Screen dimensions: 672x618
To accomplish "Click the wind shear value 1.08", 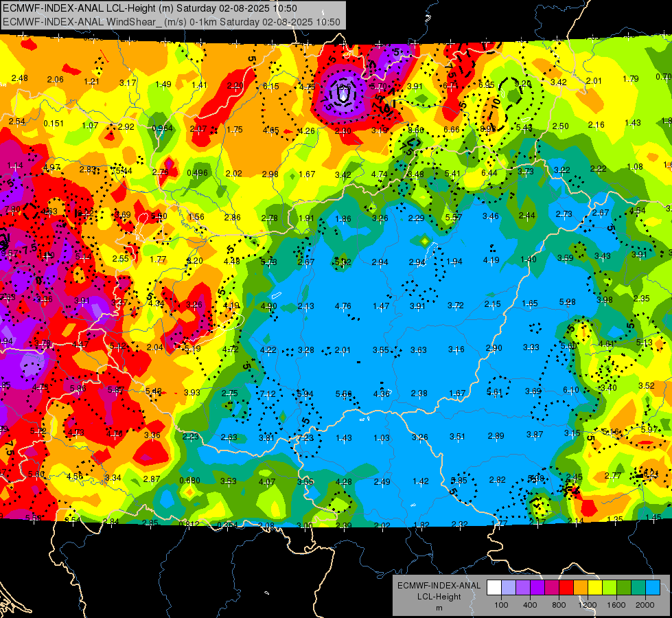I will (635, 166).
